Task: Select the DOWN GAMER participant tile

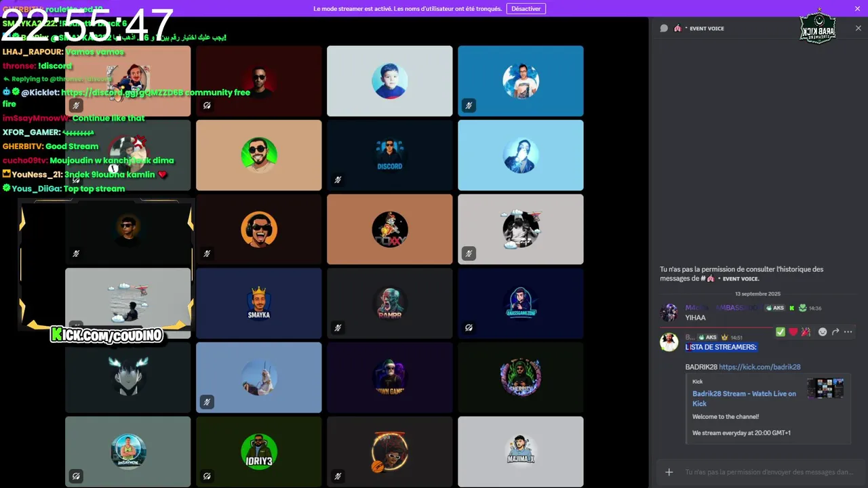Action: pos(390,378)
